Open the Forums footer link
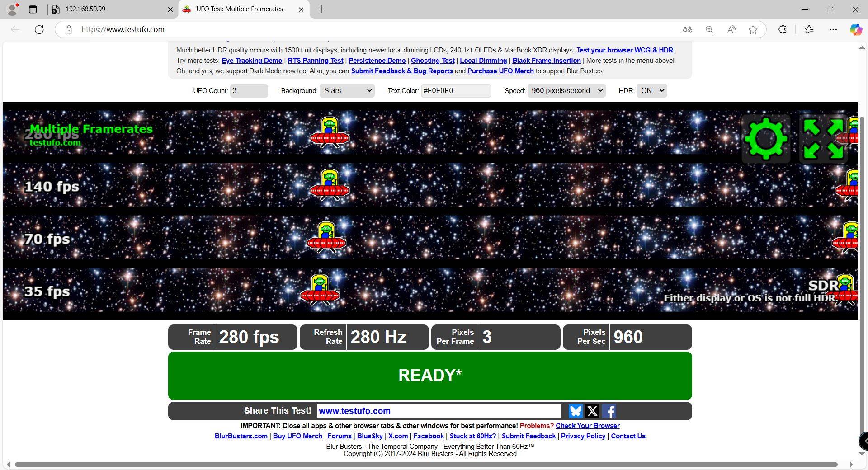Viewport: 868px width, 470px height. point(339,436)
